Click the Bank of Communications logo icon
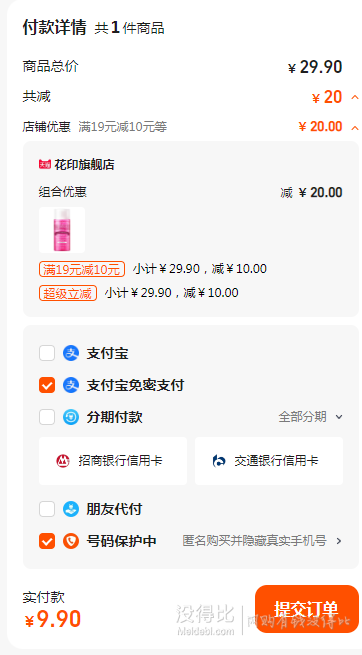Viewport: 362px width, 655px height. tap(219, 461)
